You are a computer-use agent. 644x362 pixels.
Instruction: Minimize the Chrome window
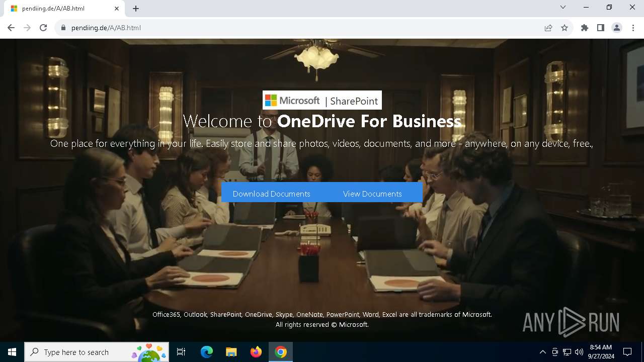(x=586, y=7)
